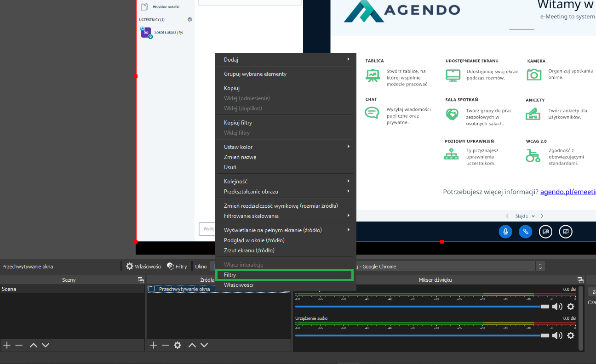Remove selected source with minus icon
The height and width of the screenshot is (364, 596).
coord(166,345)
